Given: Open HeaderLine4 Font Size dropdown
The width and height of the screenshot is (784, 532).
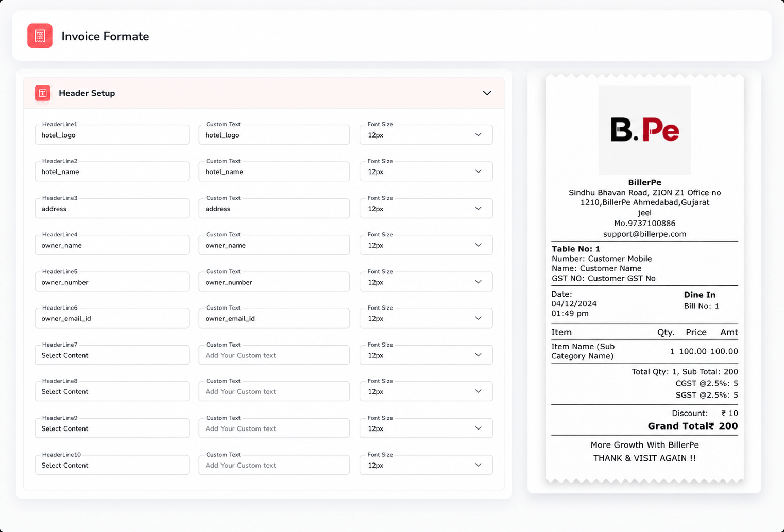Looking at the screenshot, I should [426, 245].
